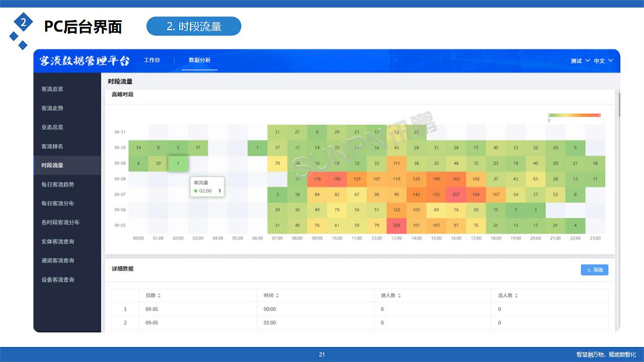Open the 中文 language dropdown

click(603, 61)
